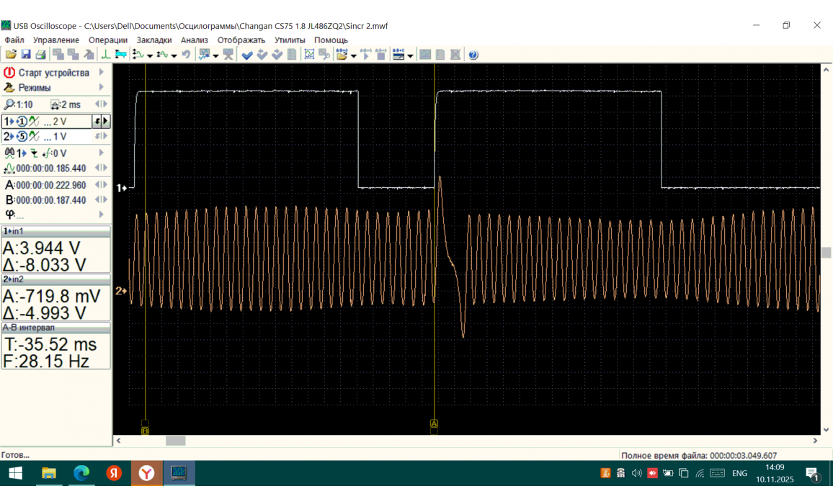Click the Save diskette icon in toolbar
Viewport: 833px width, 504px height.
[26, 55]
